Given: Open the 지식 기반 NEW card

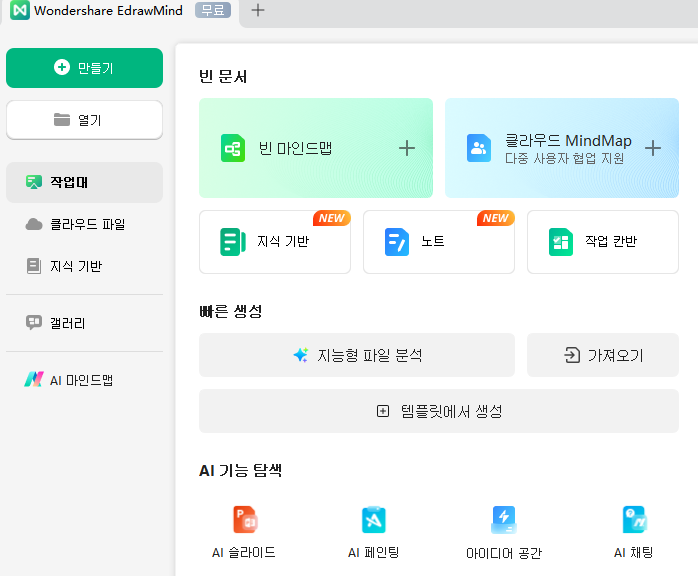Looking at the screenshot, I should 275,242.
